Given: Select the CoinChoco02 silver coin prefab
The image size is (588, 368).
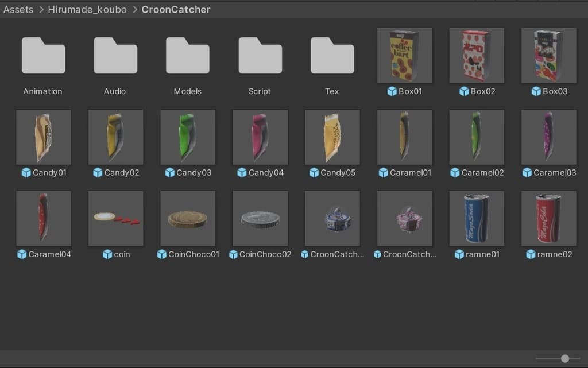Looking at the screenshot, I should pyautogui.click(x=260, y=219).
